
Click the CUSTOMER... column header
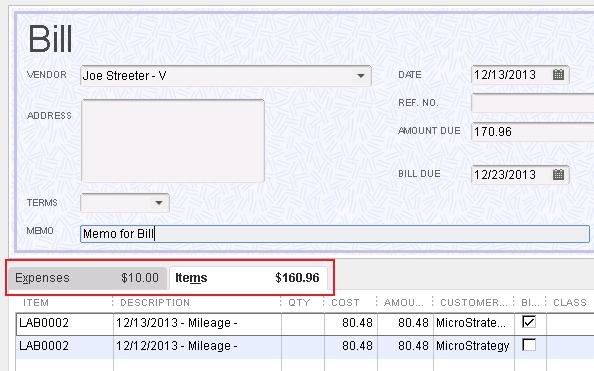coord(474,302)
